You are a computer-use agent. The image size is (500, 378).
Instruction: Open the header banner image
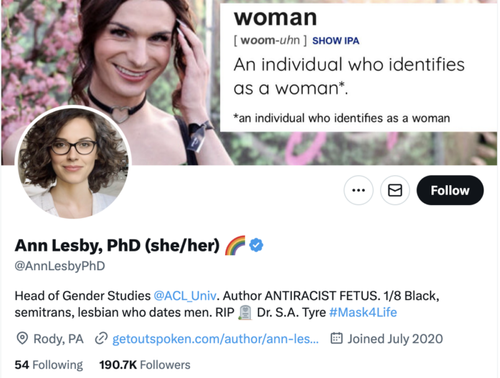coord(249,82)
